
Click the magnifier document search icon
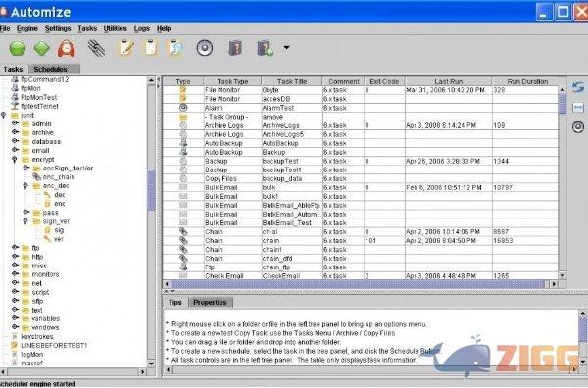[175, 48]
